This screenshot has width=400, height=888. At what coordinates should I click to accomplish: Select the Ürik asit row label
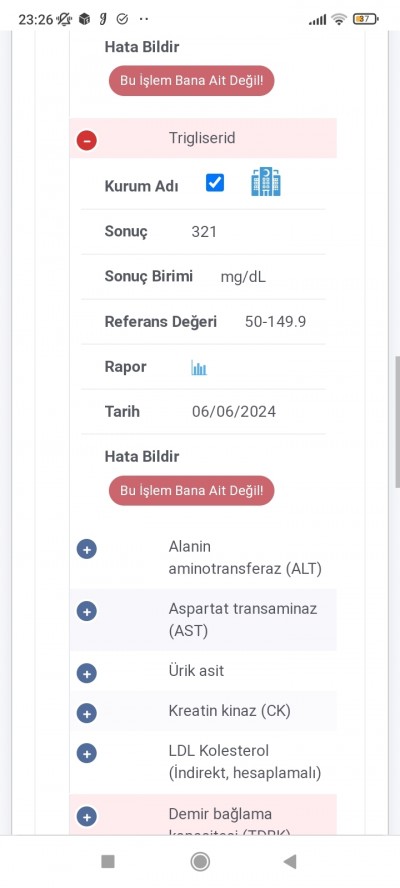coord(196,671)
